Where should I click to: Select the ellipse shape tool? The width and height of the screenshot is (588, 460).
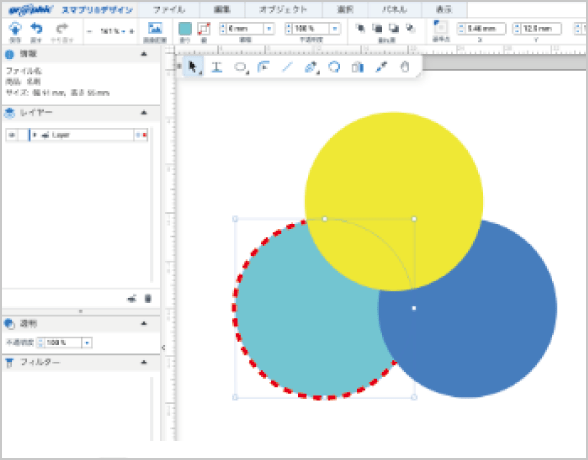[x=240, y=67]
